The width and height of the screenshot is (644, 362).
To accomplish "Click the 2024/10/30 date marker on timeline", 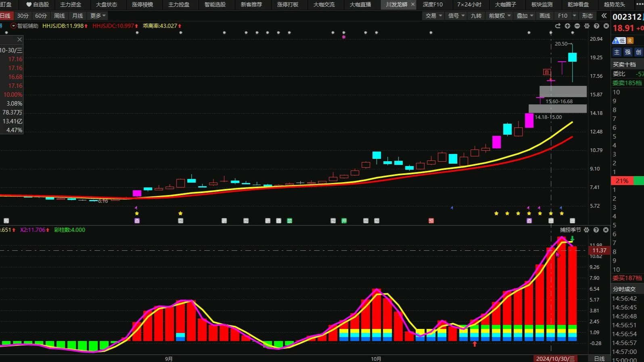I will (555, 359).
